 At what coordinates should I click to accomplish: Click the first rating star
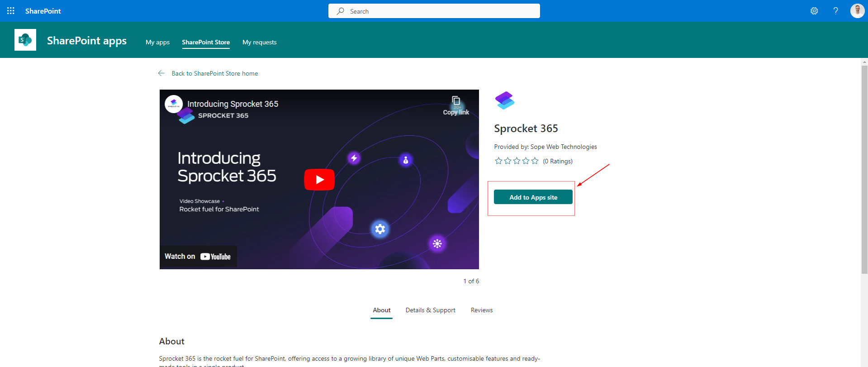point(498,161)
